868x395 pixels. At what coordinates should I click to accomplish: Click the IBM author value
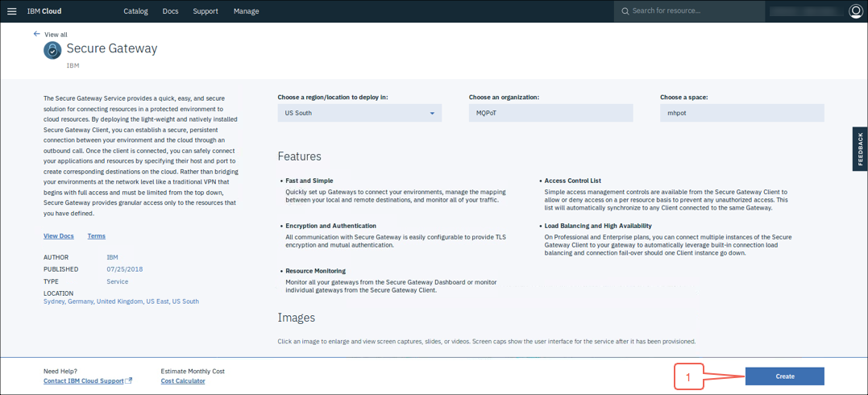112,257
